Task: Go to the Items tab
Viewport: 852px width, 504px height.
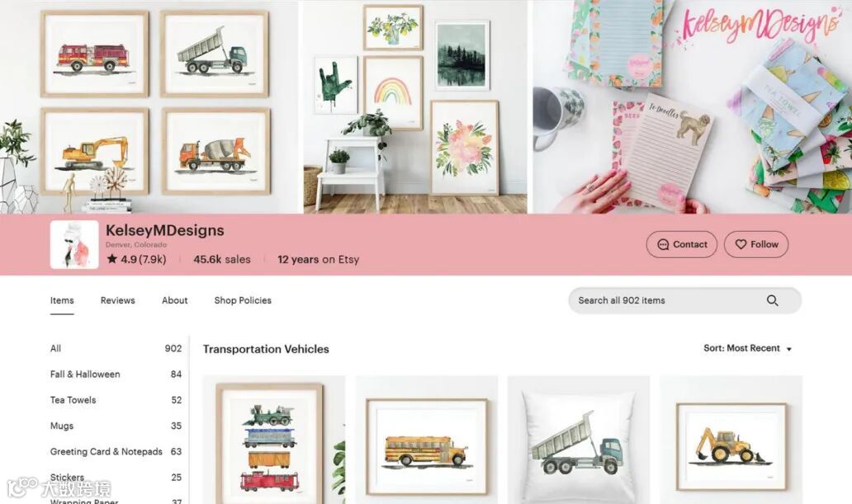Action: pos(62,300)
